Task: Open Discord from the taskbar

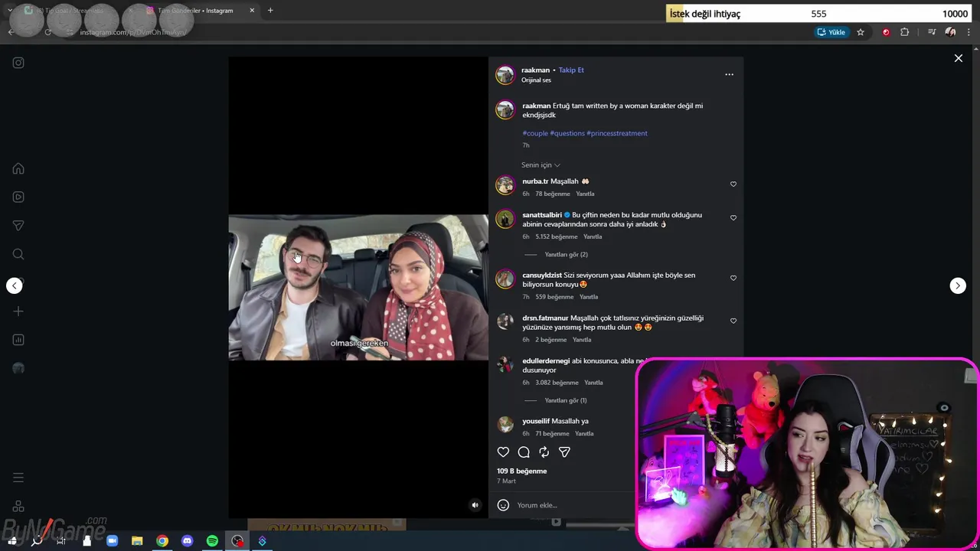Action: [x=187, y=541]
